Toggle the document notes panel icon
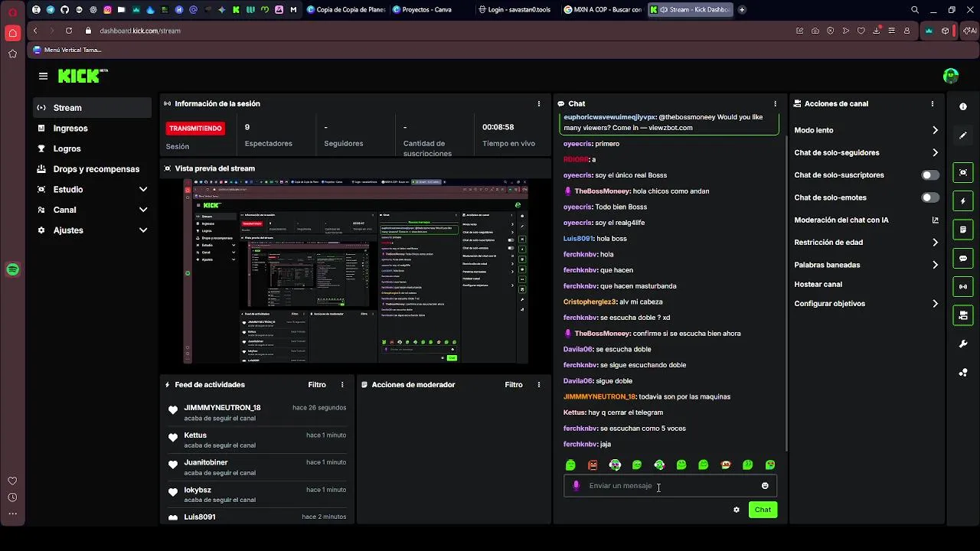The height and width of the screenshot is (551, 980). (963, 230)
